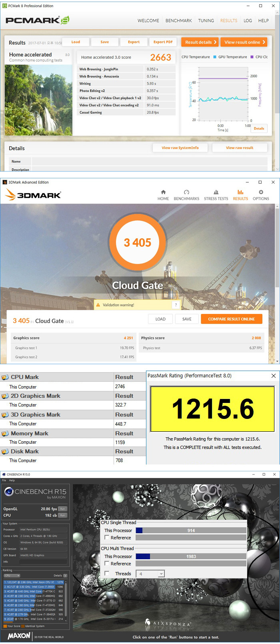Image resolution: width=280 pixels, height=644 pixels.
Task: Enable the Threads checkbox in Cinebench
Action: click(107, 573)
